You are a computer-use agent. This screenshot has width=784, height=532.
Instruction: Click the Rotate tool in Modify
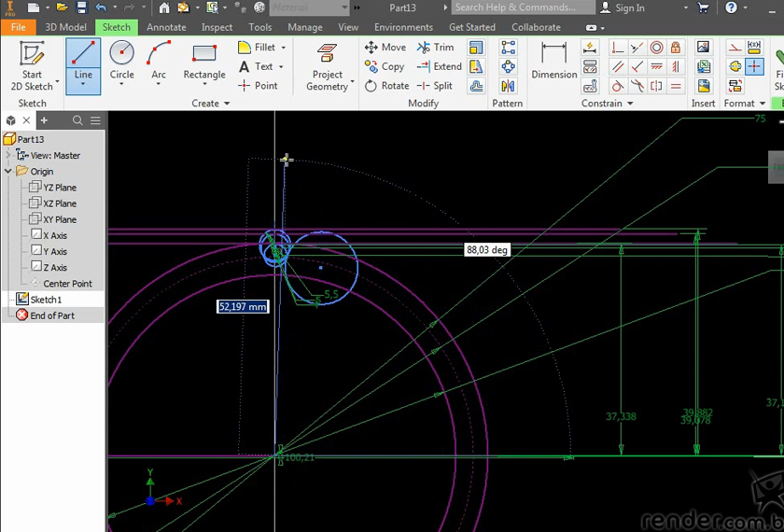tap(386, 86)
